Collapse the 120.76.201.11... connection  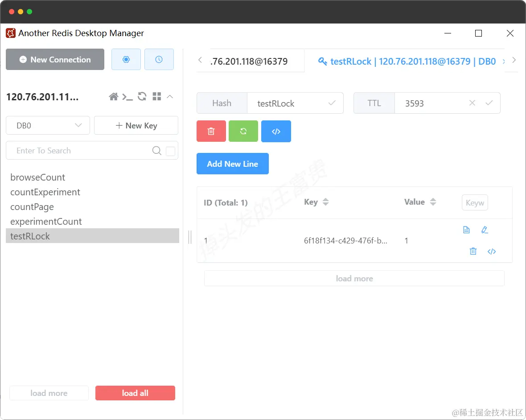click(170, 97)
